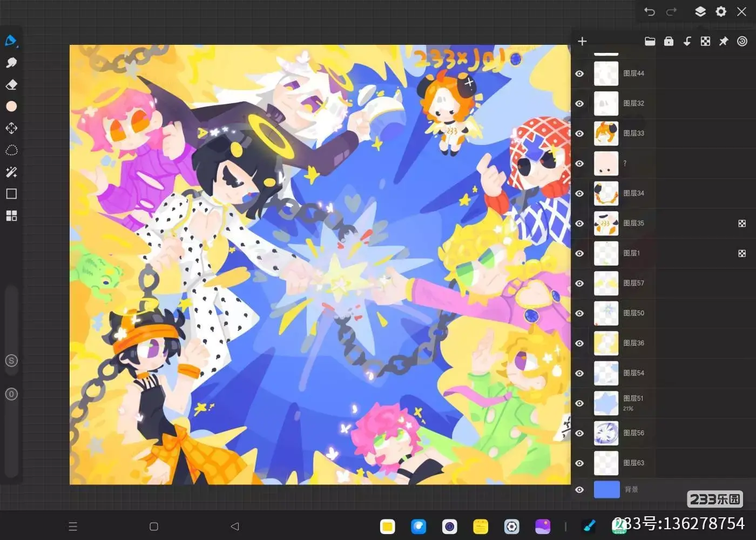Click the concentric circle icon in the layer toolbar
This screenshot has height=540, width=756.
742,42
